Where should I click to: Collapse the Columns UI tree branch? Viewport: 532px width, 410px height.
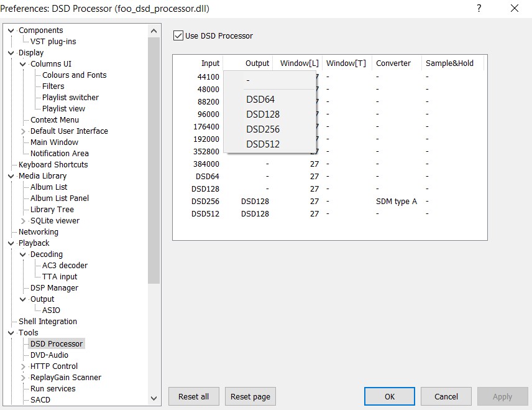click(x=24, y=64)
